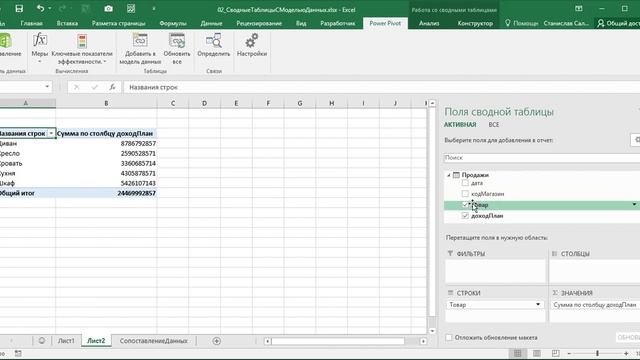Screen dimensions: 640x360
Task: Select column B header
Action: tap(106, 103)
